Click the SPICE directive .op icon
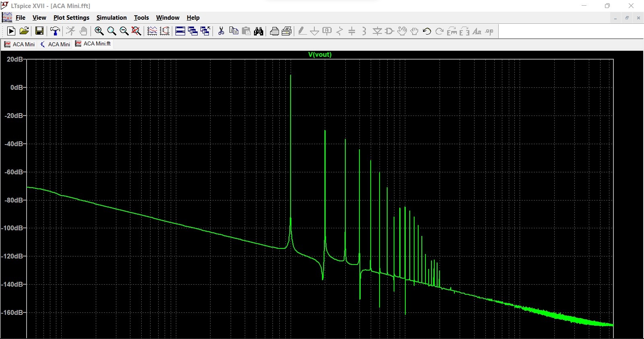644x339 pixels. pyautogui.click(x=489, y=31)
